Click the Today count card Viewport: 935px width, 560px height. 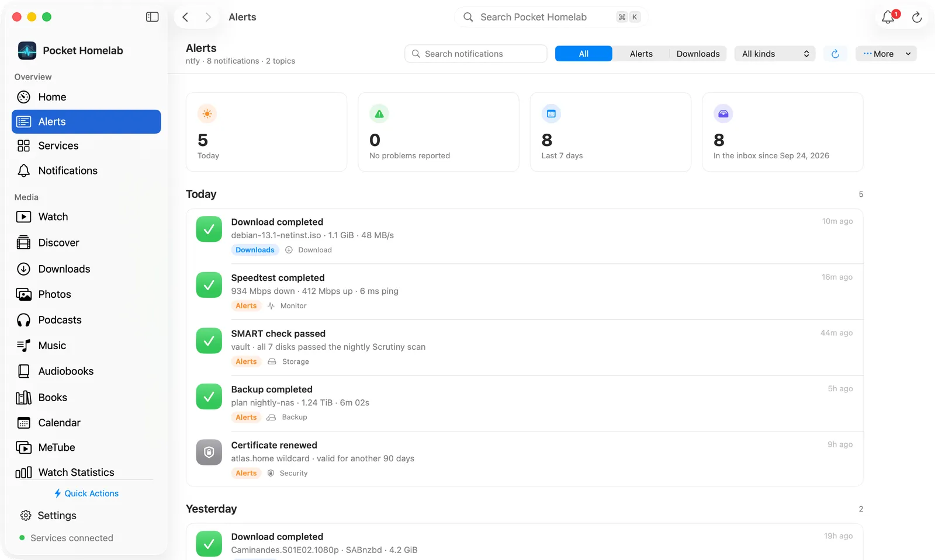tap(266, 132)
